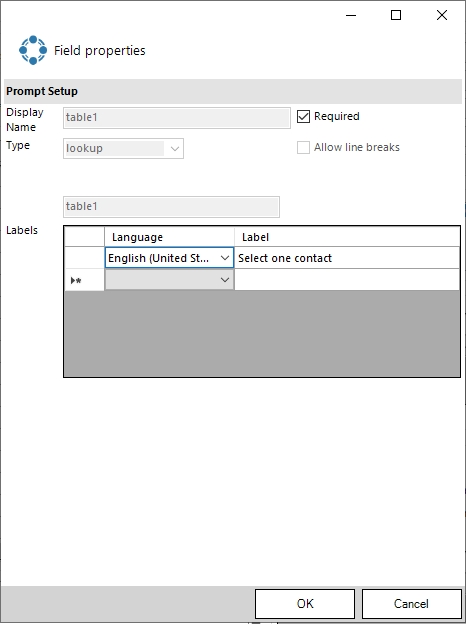
Task: Click the Label column header
Action: (347, 237)
